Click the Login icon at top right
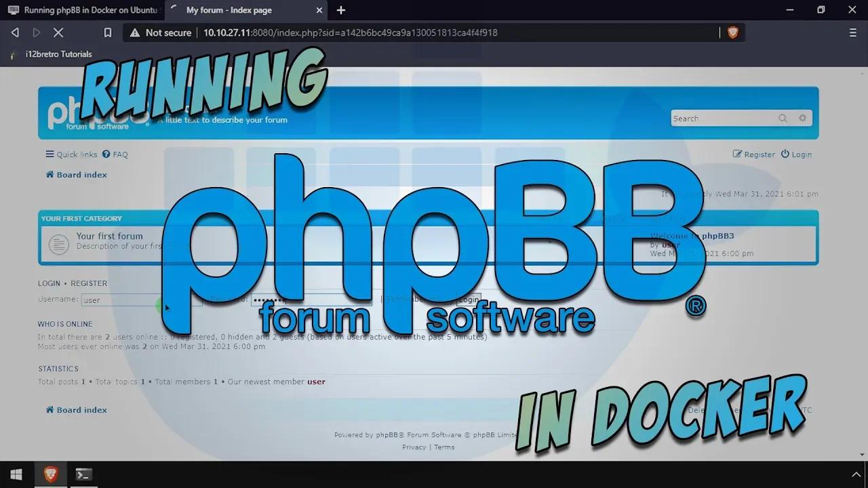868x488 pixels. click(785, 154)
